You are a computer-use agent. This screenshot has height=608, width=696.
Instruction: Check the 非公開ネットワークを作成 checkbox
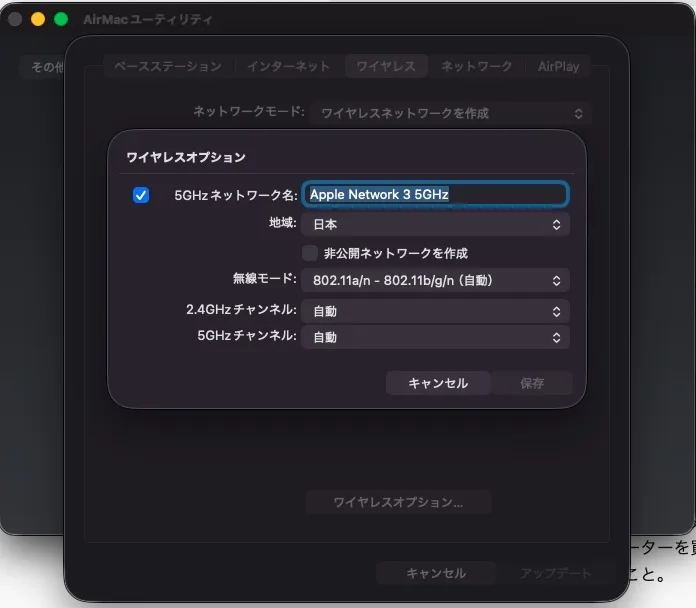pos(310,253)
